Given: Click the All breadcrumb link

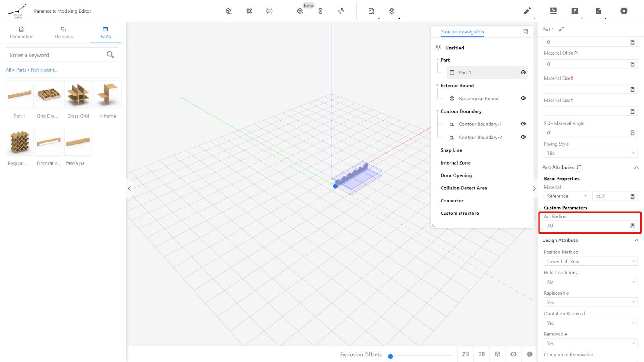Looking at the screenshot, I should [x=8, y=70].
